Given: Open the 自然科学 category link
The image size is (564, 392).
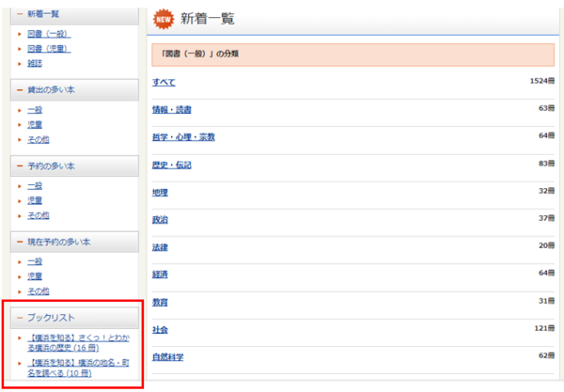Looking at the screenshot, I should (168, 357).
